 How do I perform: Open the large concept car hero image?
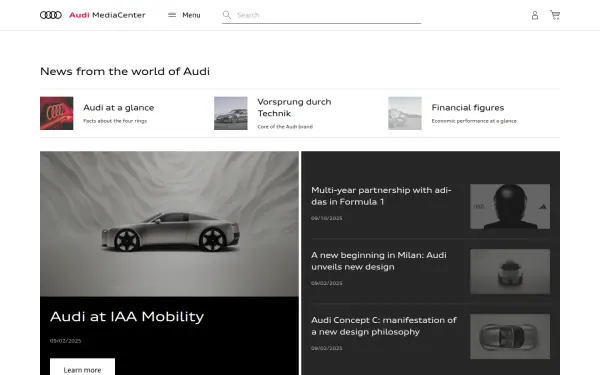coord(170,224)
